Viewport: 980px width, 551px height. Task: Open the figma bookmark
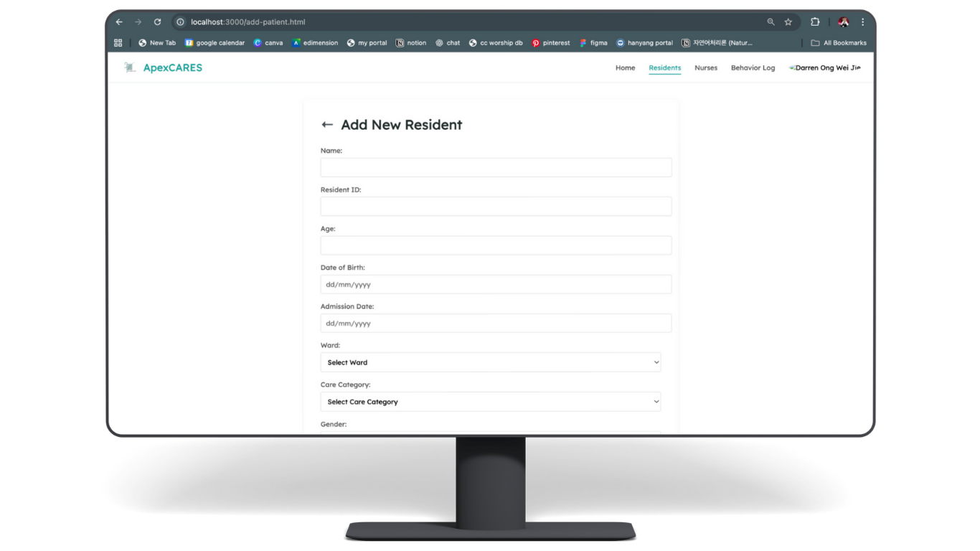point(593,43)
